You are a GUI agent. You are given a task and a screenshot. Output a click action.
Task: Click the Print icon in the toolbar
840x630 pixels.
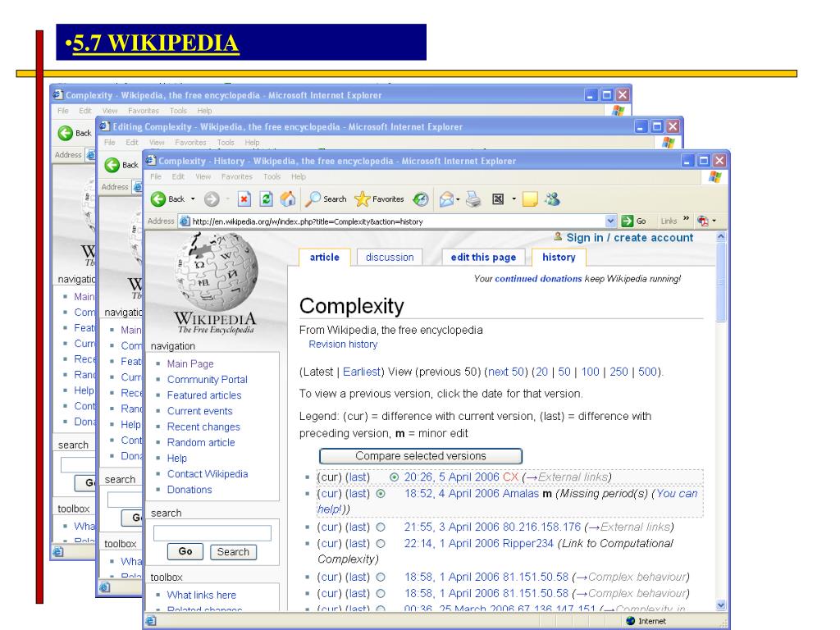tap(473, 199)
